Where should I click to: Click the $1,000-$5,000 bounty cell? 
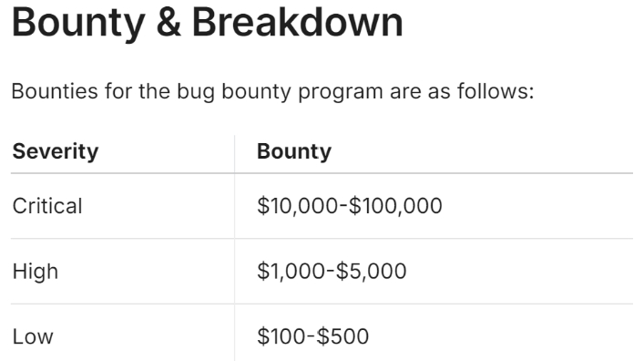coord(332,272)
